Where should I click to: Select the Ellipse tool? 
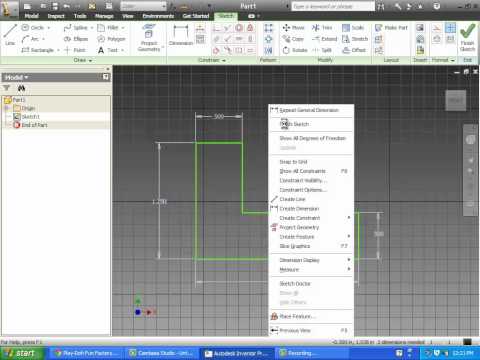[76, 39]
